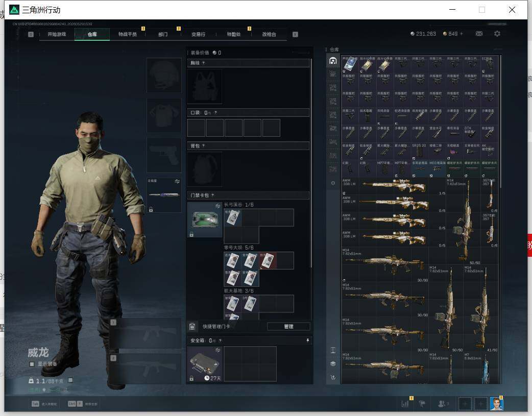Click the right tab-navigation key icon
532x416 pixels.
(x=295, y=34)
